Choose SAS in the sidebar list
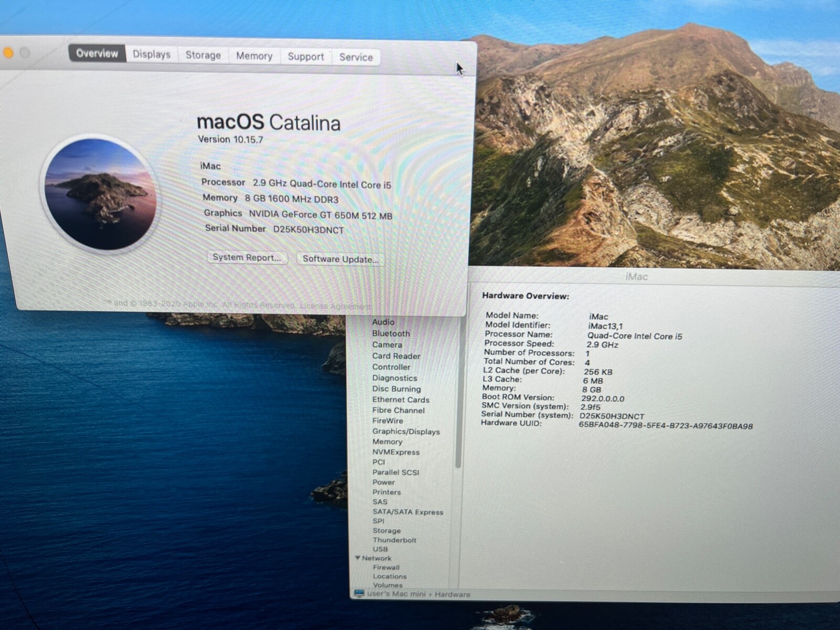Viewport: 840px width, 630px height. (380, 502)
